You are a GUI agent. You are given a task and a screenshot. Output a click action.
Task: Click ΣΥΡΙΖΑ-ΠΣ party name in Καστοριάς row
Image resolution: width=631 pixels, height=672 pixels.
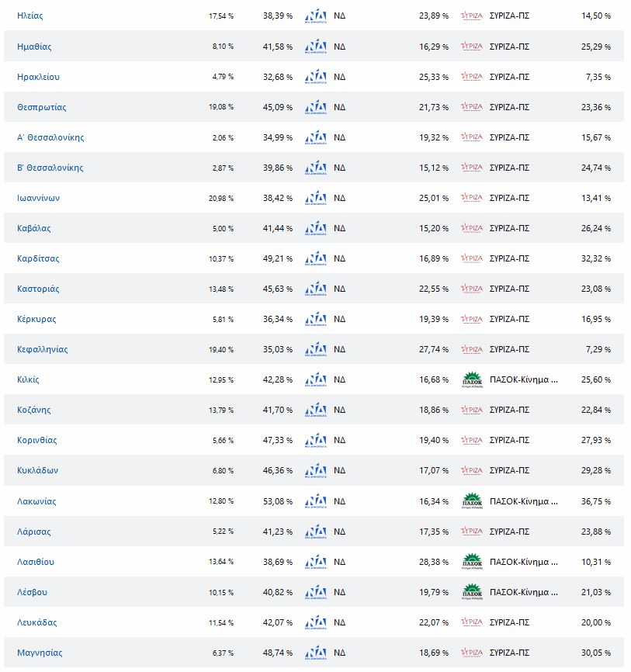[x=509, y=289]
